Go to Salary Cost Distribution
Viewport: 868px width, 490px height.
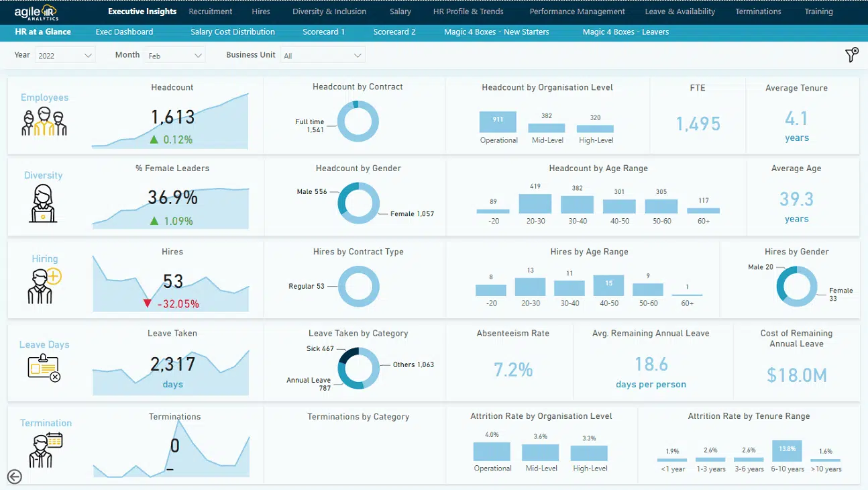click(x=232, y=32)
